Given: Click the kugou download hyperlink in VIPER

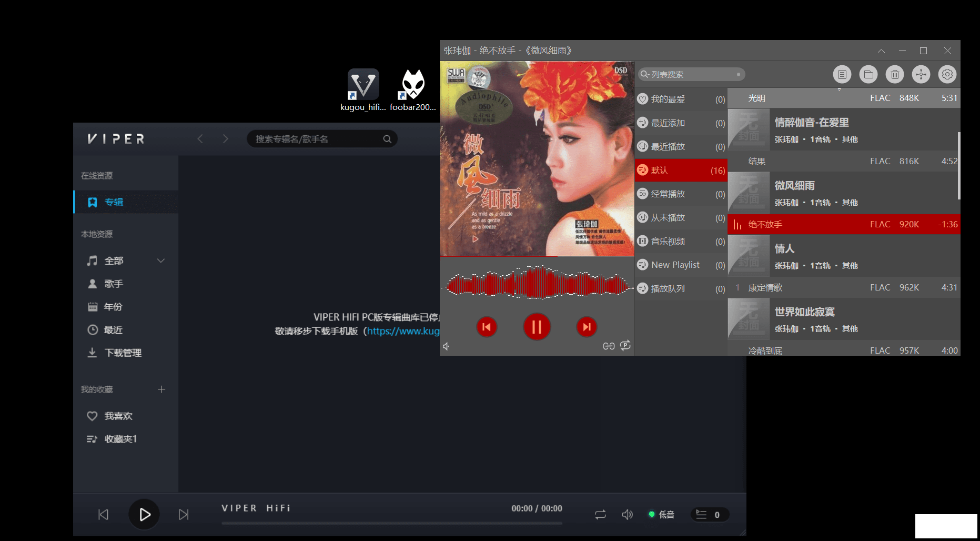Looking at the screenshot, I should tap(403, 331).
